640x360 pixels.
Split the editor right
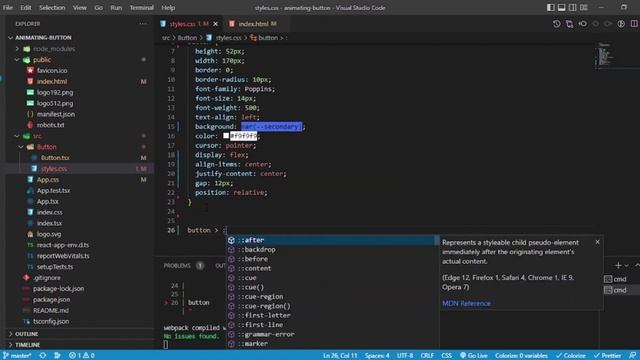coord(634,24)
